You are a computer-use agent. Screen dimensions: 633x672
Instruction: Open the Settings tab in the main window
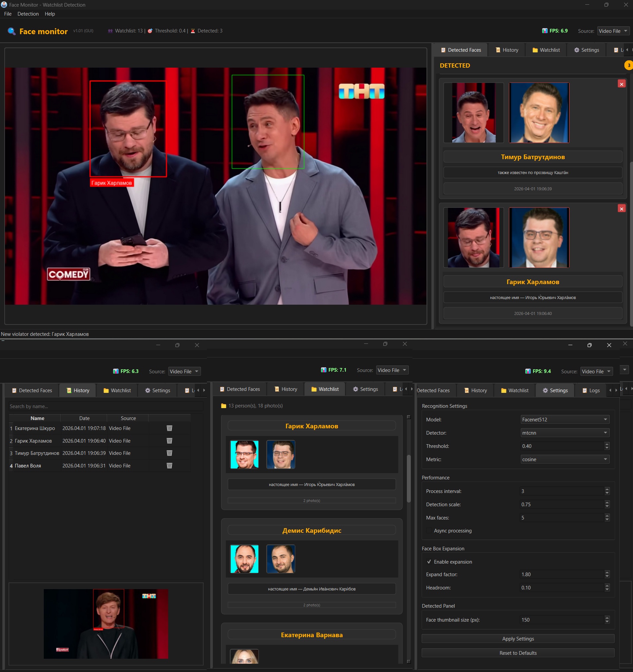[587, 50]
